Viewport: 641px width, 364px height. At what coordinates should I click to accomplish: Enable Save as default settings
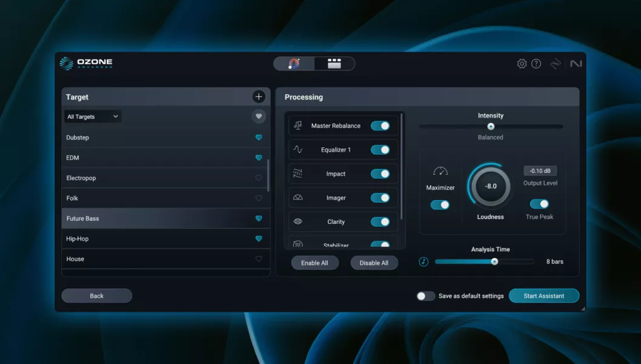[426, 296]
